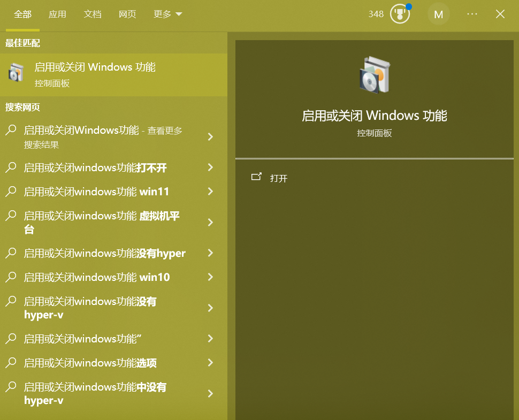Expand arrow for 打不开 suggestion
Viewport: 519px width, 420px height.
click(x=210, y=167)
